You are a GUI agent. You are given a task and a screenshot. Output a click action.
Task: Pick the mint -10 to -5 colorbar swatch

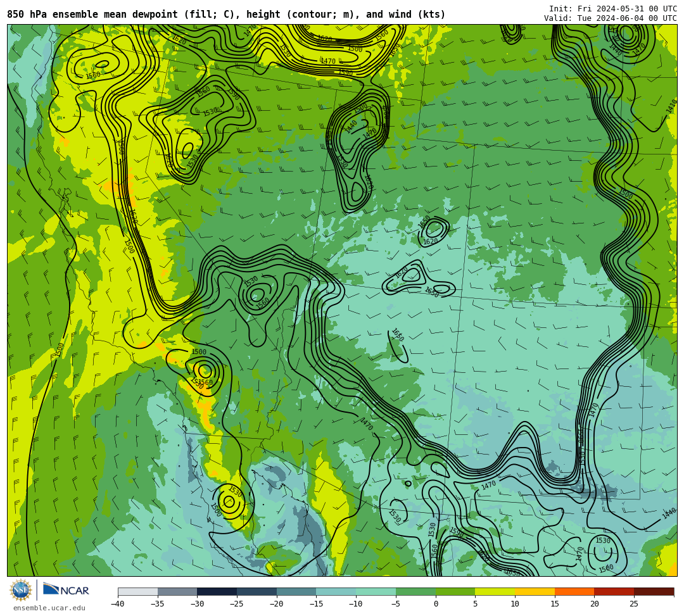(x=376, y=591)
